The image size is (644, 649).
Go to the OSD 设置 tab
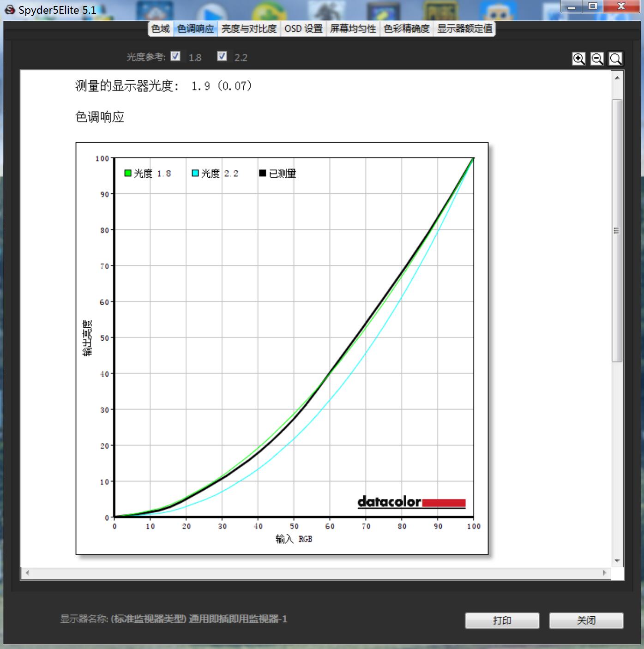(x=303, y=29)
